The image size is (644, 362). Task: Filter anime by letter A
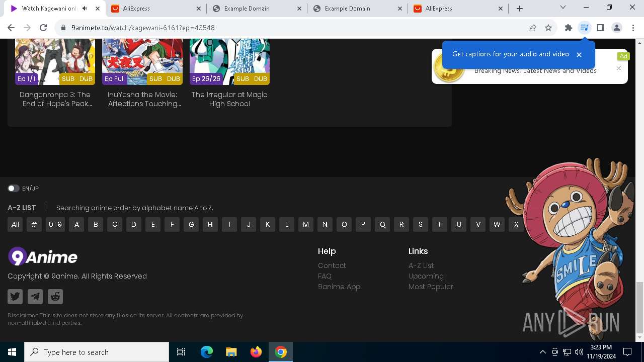[x=76, y=224]
